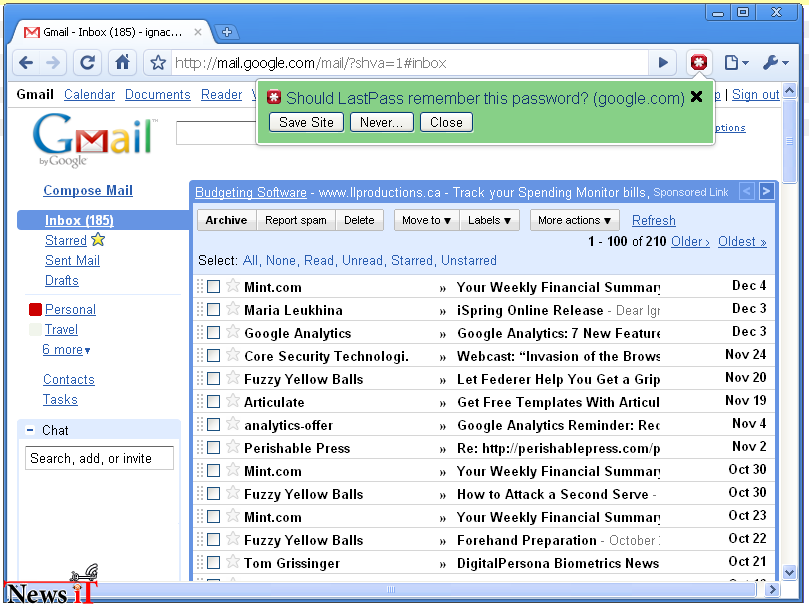This screenshot has width=809, height=607.
Task: Check the analytics-offer email checkbox
Action: coord(213,425)
